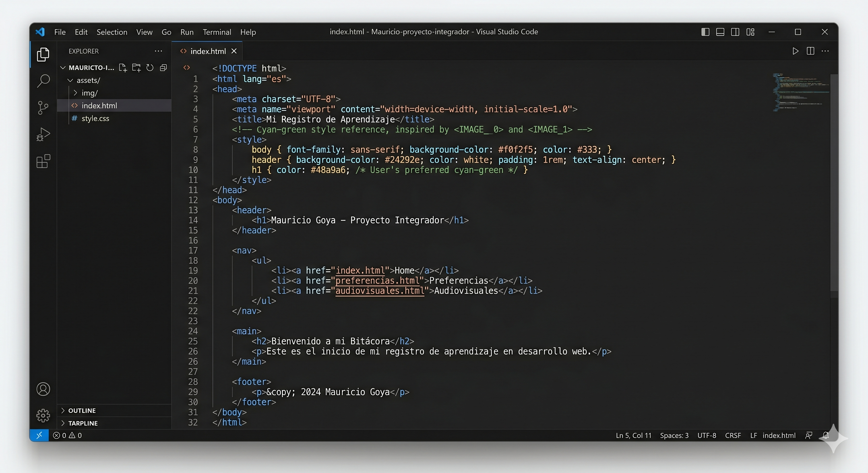Split the editor to the right
Viewport: 868px width, 473px height.
(x=810, y=51)
